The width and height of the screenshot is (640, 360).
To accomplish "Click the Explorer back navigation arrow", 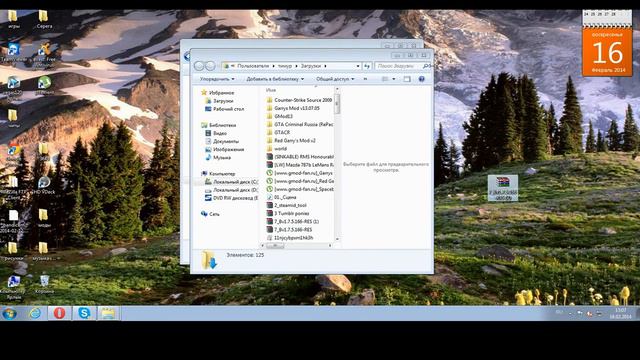I will (199, 66).
